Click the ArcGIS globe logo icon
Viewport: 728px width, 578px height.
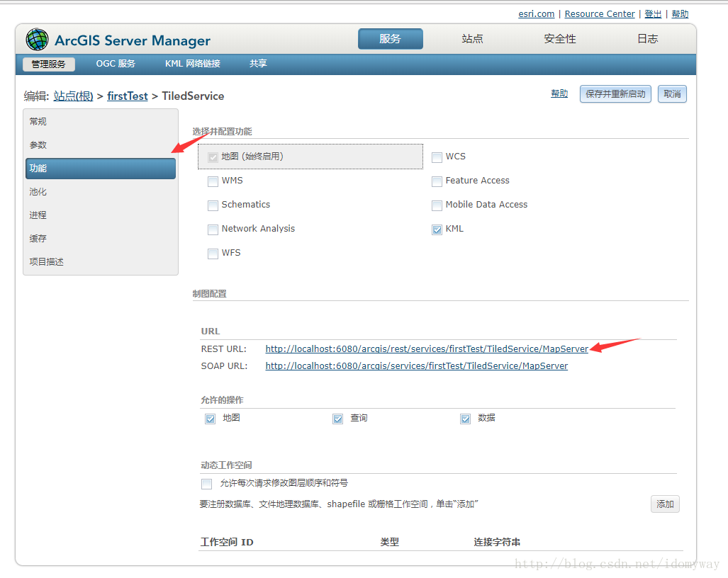point(37,40)
